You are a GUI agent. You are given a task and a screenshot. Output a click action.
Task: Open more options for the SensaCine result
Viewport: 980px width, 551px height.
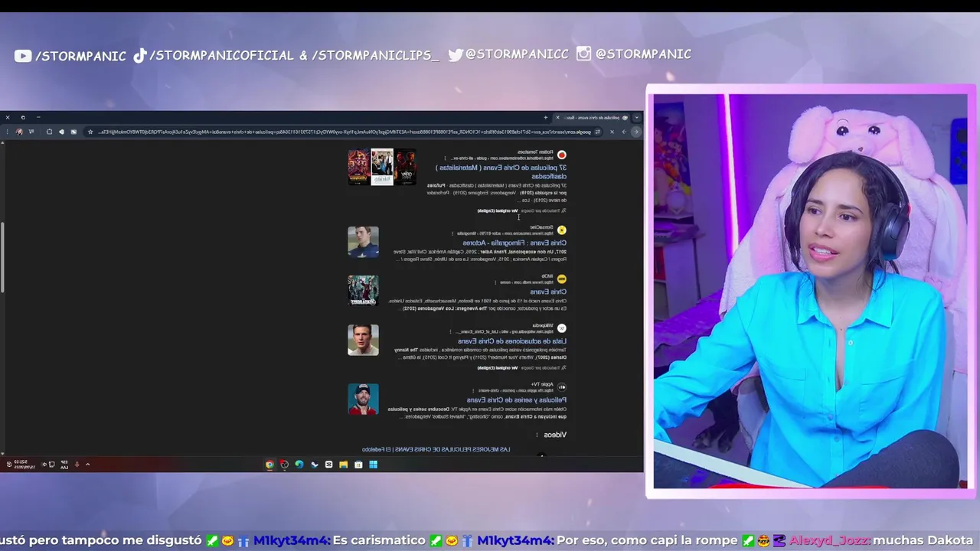click(452, 233)
